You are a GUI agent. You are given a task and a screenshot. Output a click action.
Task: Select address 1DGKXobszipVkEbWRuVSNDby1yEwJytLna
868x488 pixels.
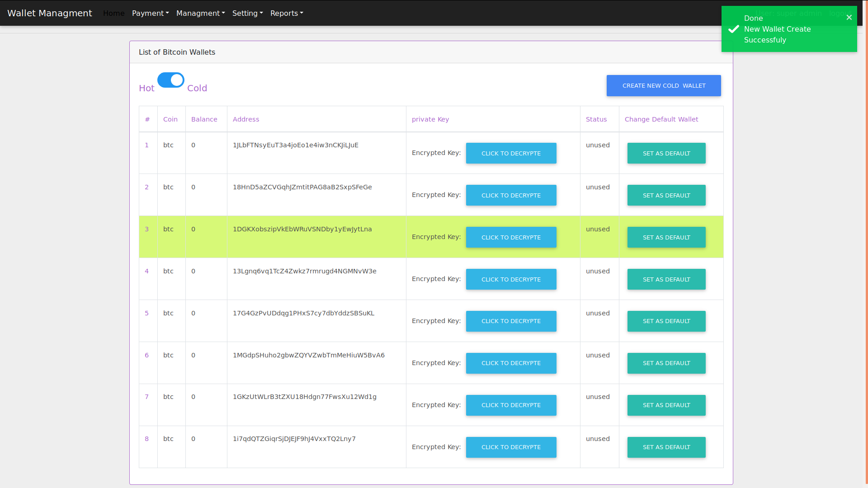(302, 229)
